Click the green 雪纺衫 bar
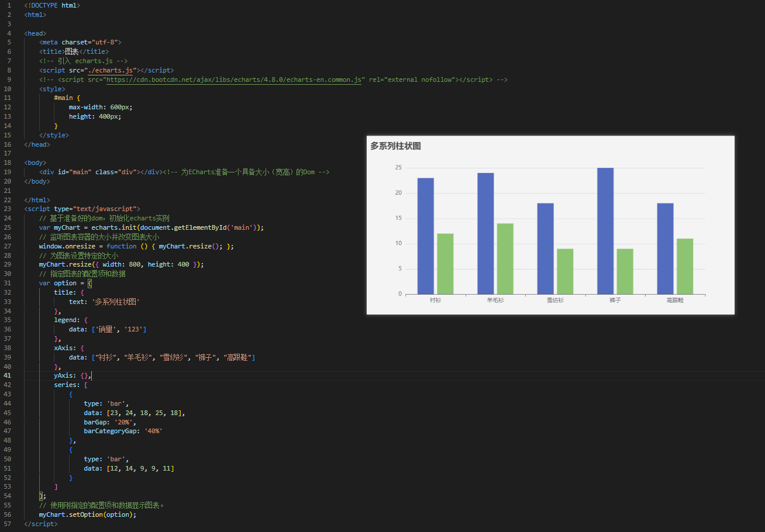765x532 pixels. point(565,271)
